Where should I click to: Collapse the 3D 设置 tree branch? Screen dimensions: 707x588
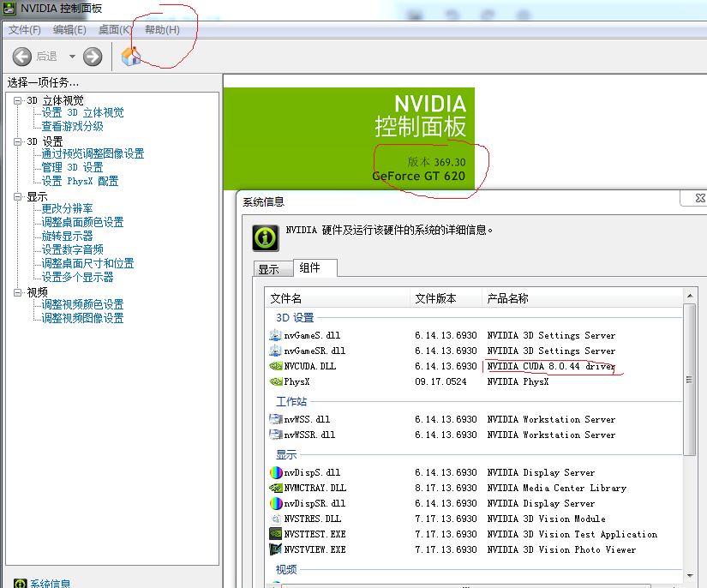18,141
